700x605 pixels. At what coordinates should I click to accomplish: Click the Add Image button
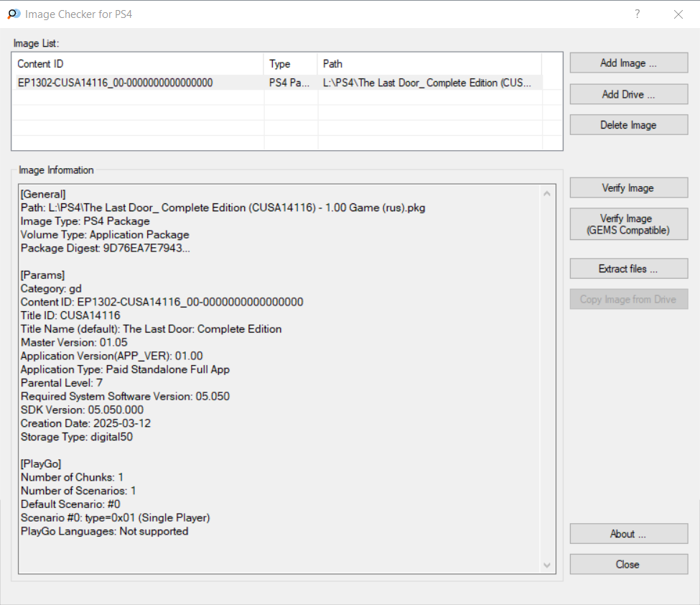click(x=629, y=63)
